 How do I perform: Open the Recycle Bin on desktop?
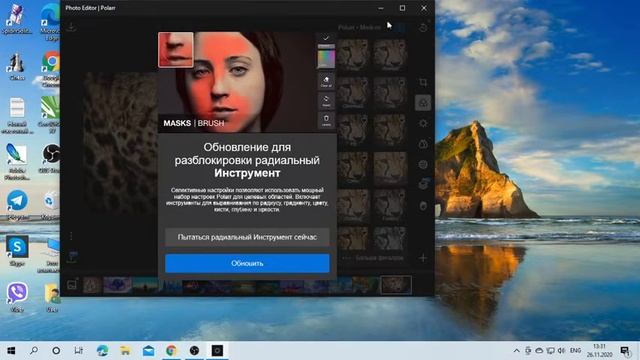(x=50, y=205)
